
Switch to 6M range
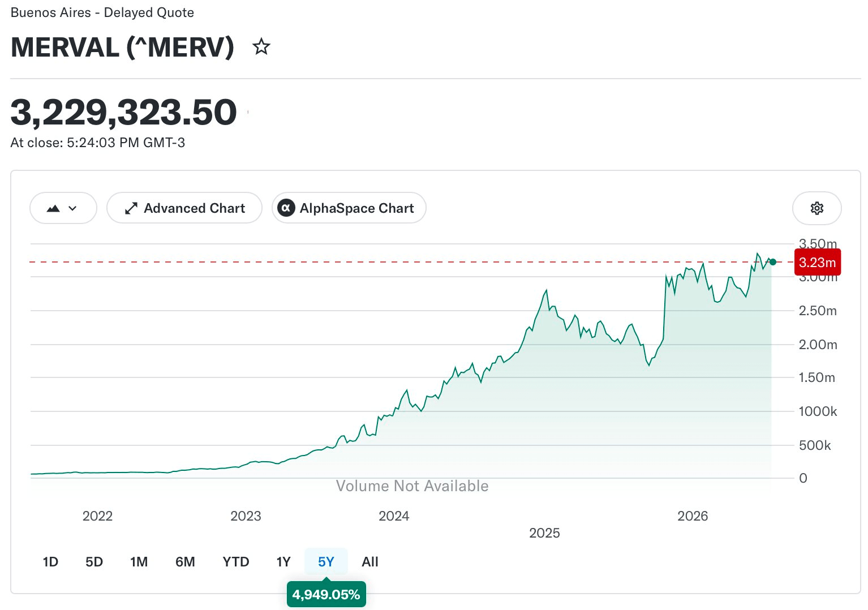[185, 562]
